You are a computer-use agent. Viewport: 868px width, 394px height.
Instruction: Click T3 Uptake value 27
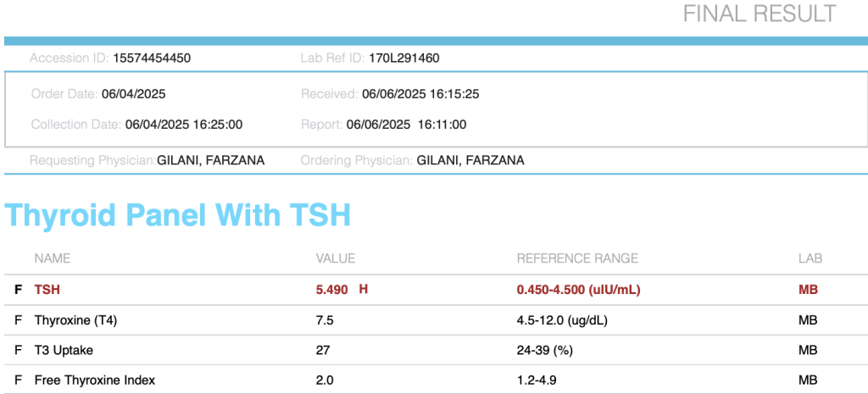pyautogui.click(x=323, y=350)
